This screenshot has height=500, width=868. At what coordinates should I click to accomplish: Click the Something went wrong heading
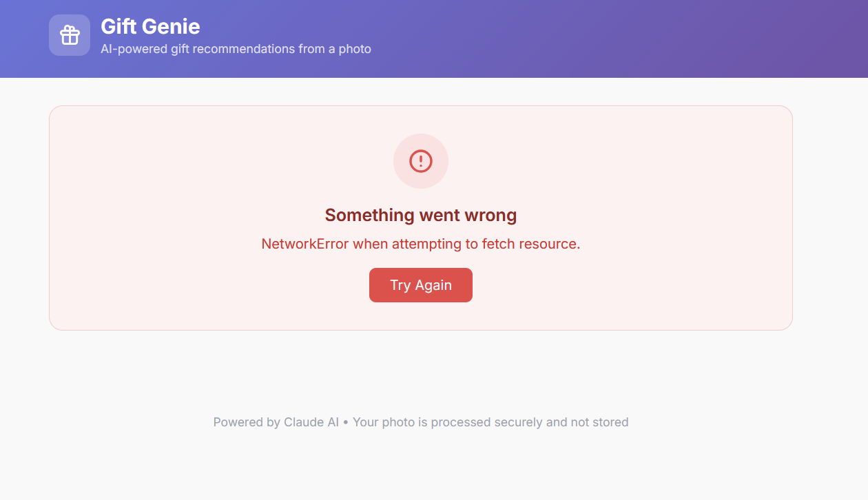pos(421,216)
